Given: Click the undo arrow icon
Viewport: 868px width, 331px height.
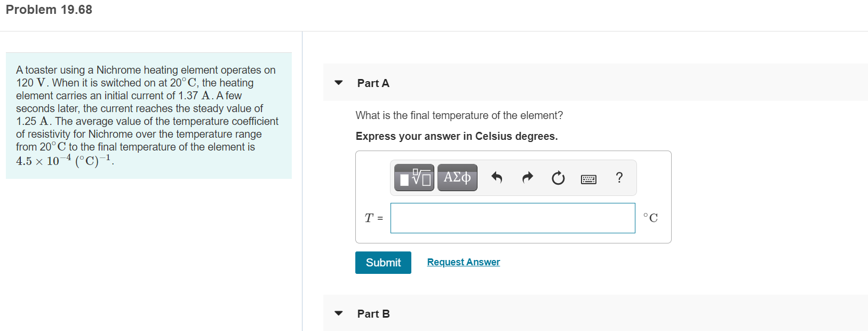Looking at the screenshot, I should (497, 178).
